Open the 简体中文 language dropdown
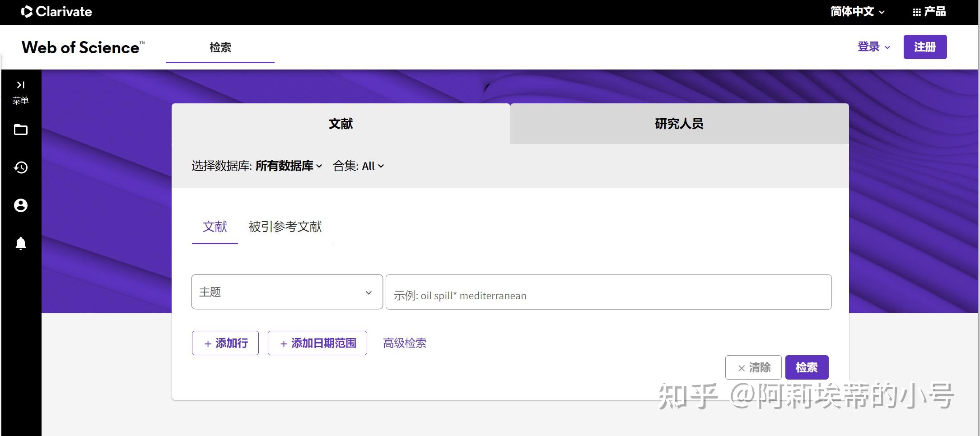The width and height of the screenshot is (980, 436). pos(857,12)
